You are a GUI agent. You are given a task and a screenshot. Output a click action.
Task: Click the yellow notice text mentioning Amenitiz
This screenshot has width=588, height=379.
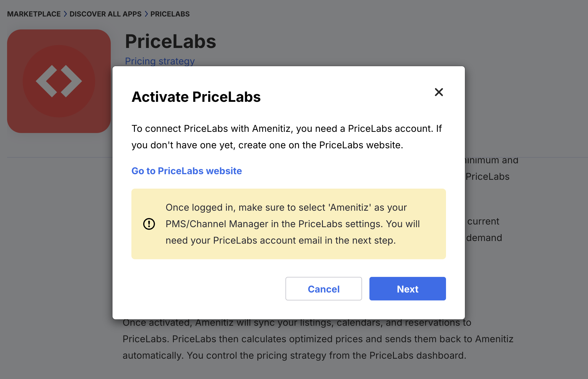click(x=292, y=224)
